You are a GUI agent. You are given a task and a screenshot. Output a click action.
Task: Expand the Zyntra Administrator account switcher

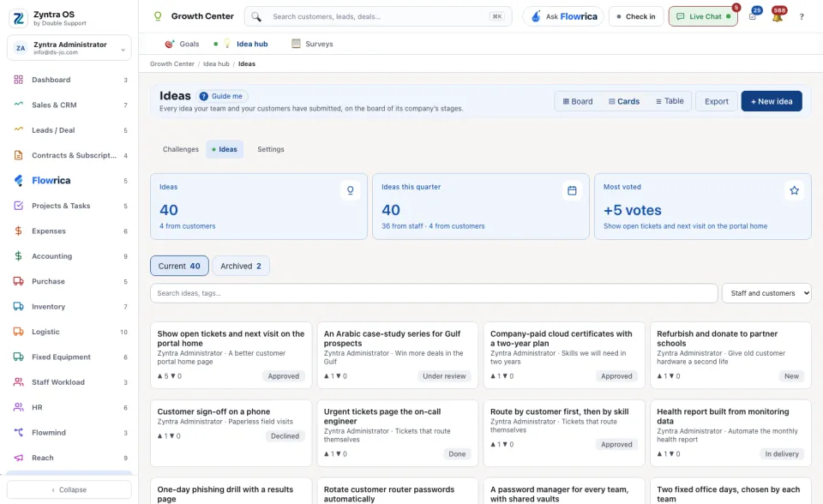pos(69,48)
